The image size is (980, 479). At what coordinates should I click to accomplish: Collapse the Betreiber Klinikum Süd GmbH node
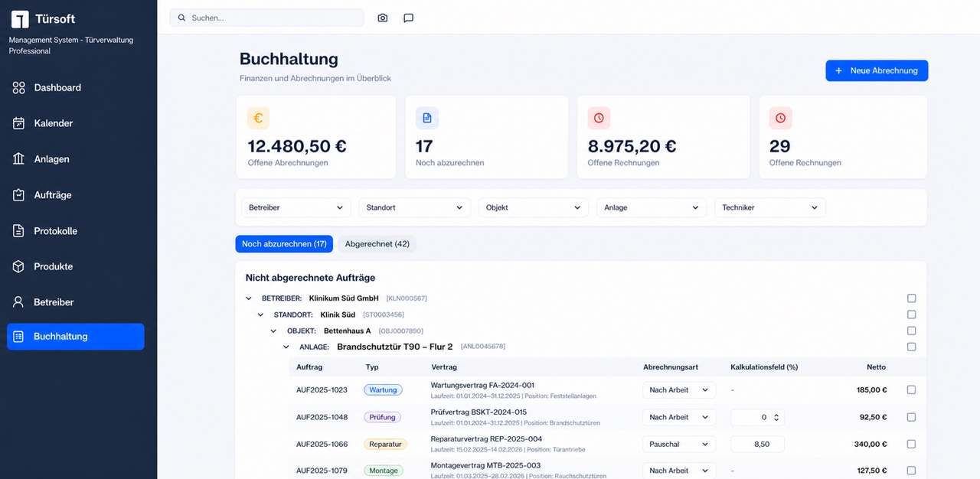click(x=249, y=298)
